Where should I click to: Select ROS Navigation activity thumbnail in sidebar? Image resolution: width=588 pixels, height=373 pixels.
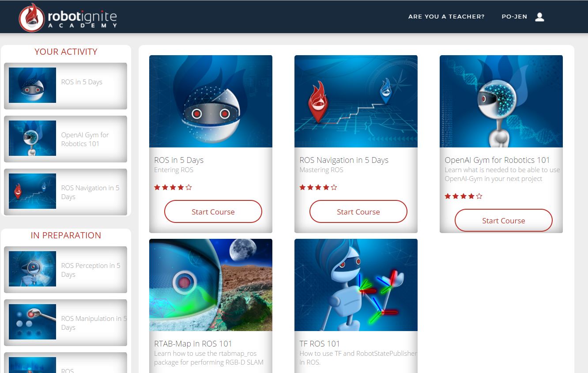(x=32, y=191)
